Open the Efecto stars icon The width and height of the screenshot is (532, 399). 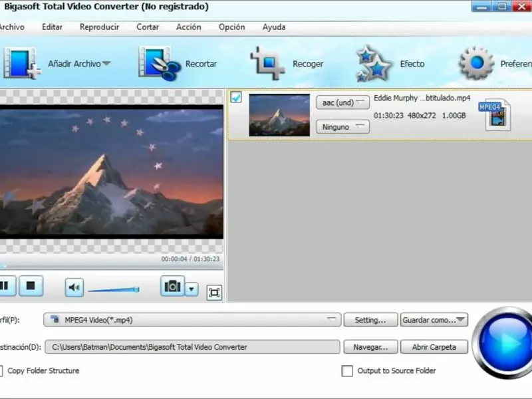tap(374, 63)
